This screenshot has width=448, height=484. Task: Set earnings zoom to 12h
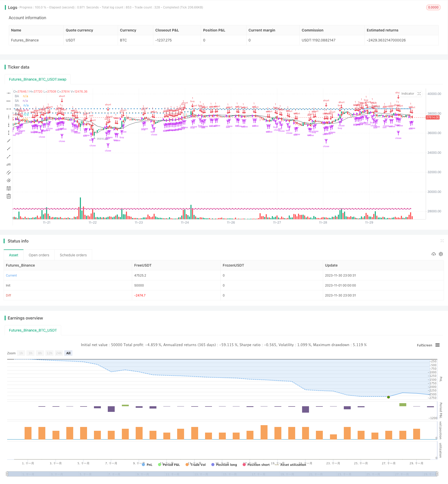[49, 353]
